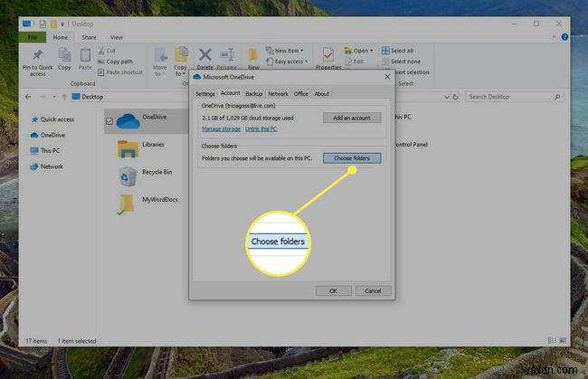The image size is (588, 379).
Task: Expand the address bar history dropdown
Action: 447,97
